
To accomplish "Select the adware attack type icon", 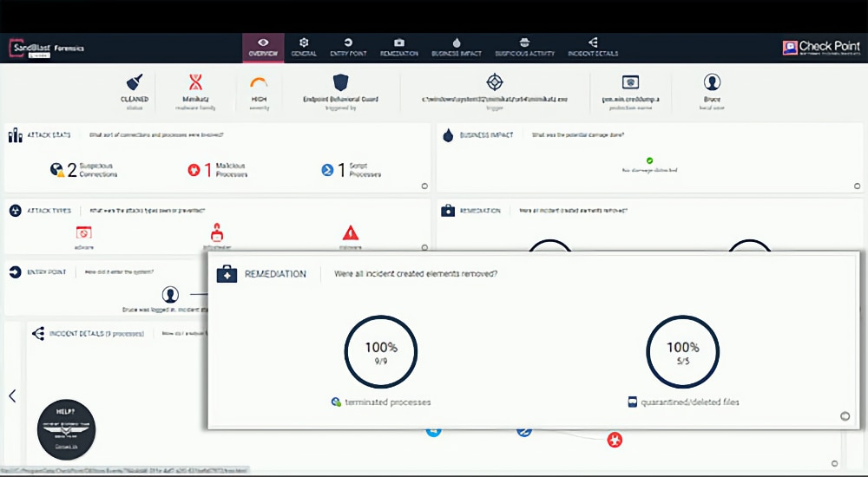I will point(83,232).
